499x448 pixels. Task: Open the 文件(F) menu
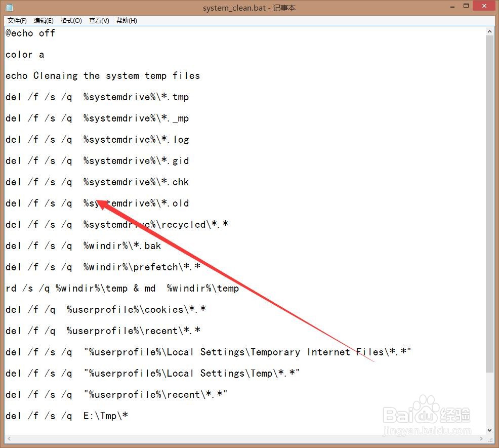coord(17,21)
